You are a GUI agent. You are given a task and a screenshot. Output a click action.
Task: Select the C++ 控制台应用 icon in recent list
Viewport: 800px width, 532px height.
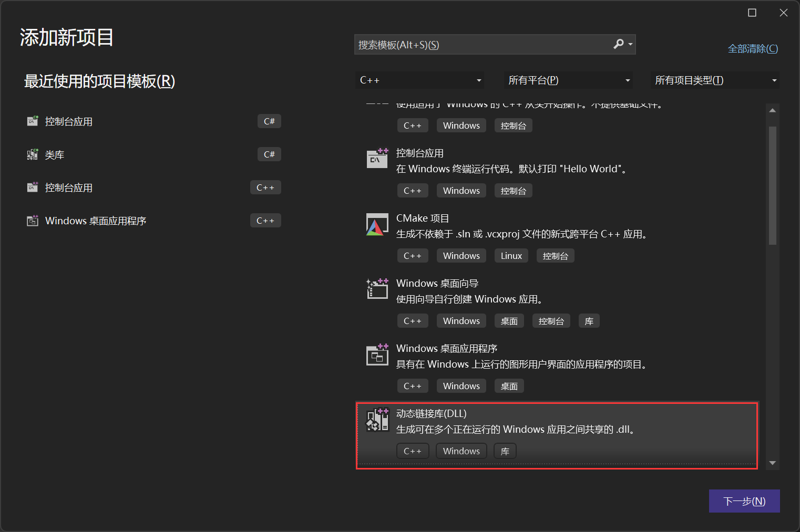32,187
